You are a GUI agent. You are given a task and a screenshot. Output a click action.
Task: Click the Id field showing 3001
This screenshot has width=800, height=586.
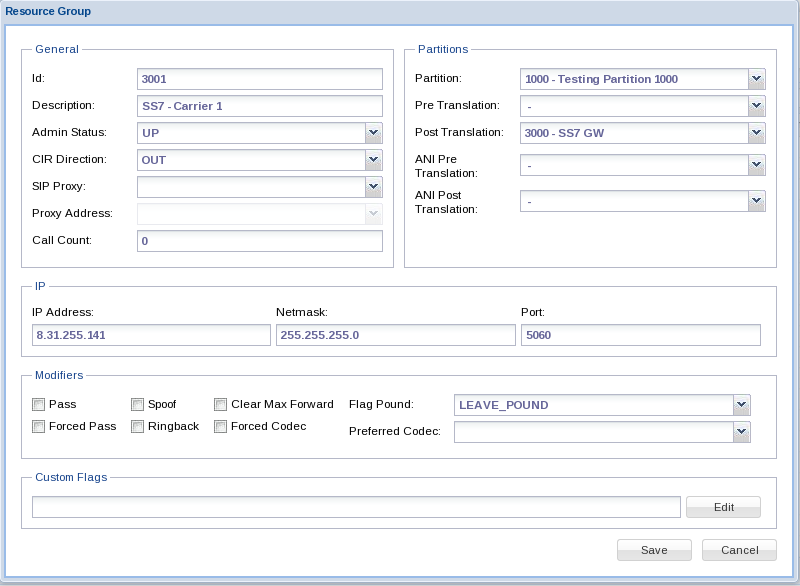(x=260, y=79)
